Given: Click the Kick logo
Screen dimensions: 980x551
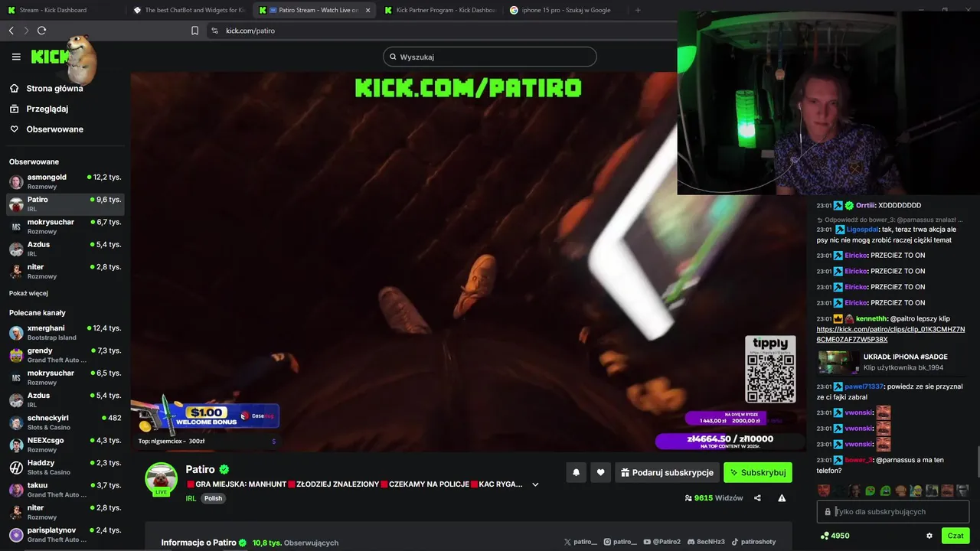Looking at the screenshot, I should 50,57.
